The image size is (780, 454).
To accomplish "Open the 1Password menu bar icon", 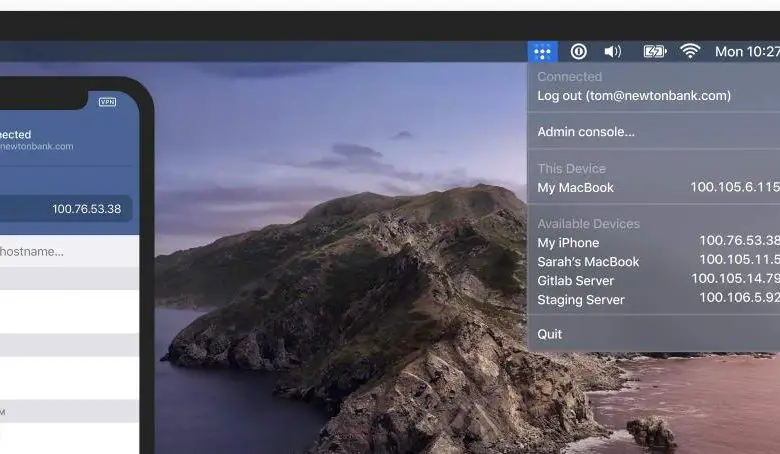I will pyautogui.click(x=579, y=52).
